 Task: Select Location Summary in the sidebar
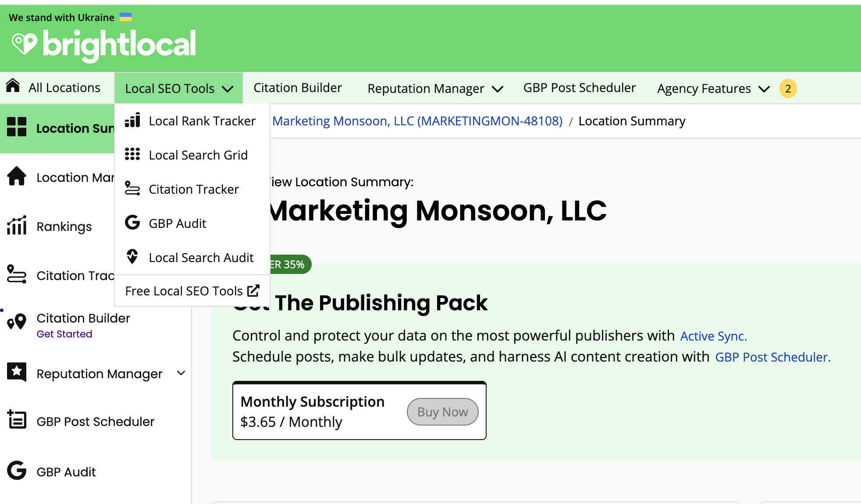[x=57, y=128]
